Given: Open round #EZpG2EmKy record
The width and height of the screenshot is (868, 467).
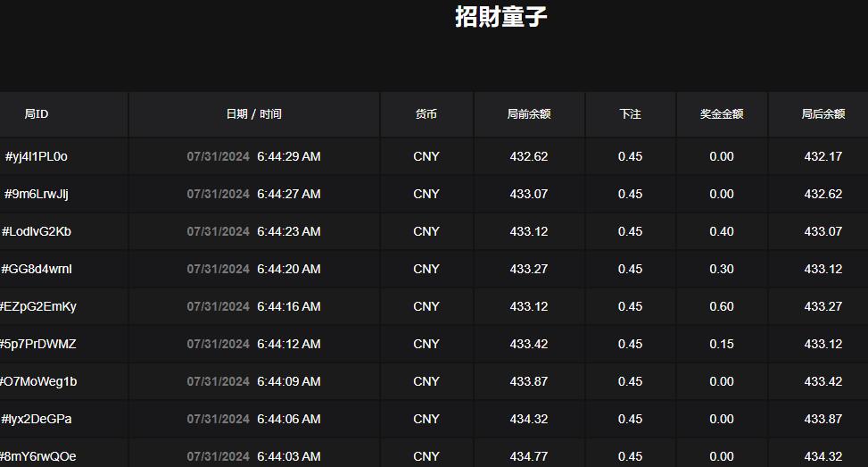Looking at the screenshot, I should 37,306.
